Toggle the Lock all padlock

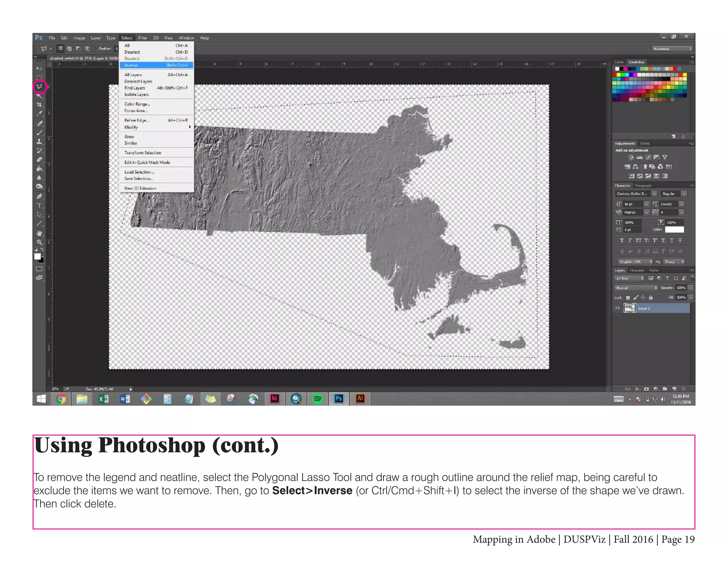(x=651, y=297)
